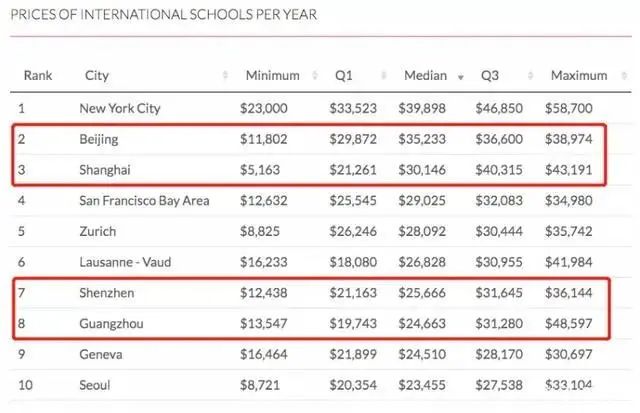Click the sort arrows beside Q1 column
Screen dimensions: 640x413
pos(384,76)
